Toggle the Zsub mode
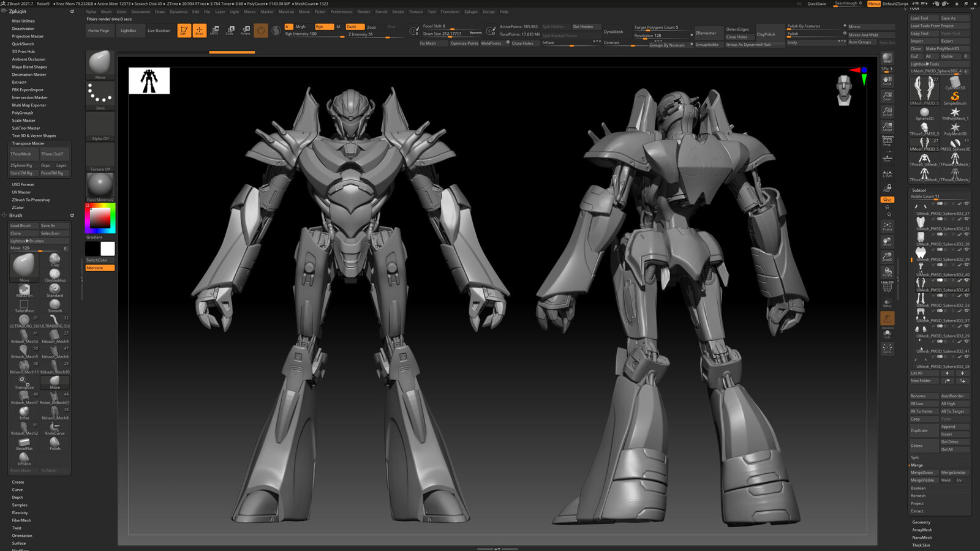Image resolution: width=980 pixels, height=551 pixels. tap(371, 27)
